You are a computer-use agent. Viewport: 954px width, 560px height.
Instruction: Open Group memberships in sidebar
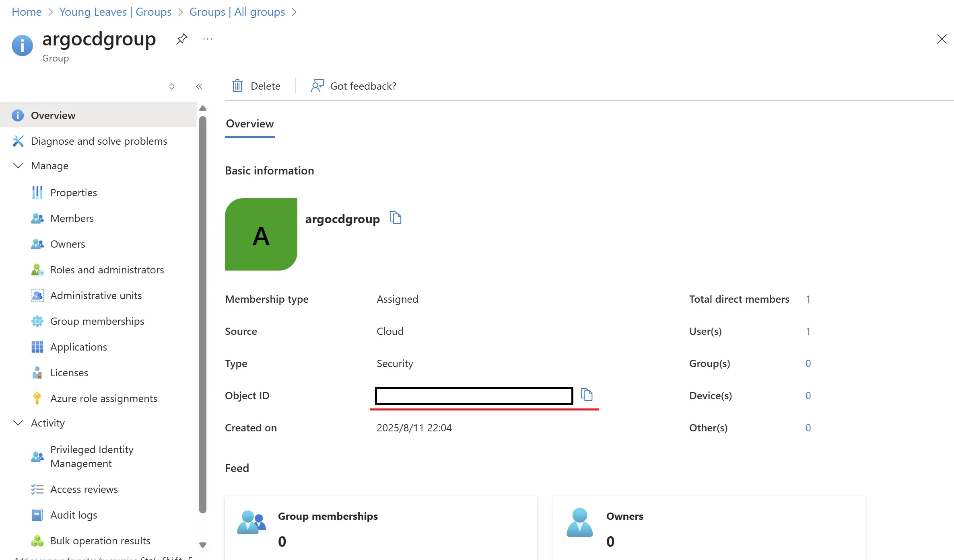98,321
